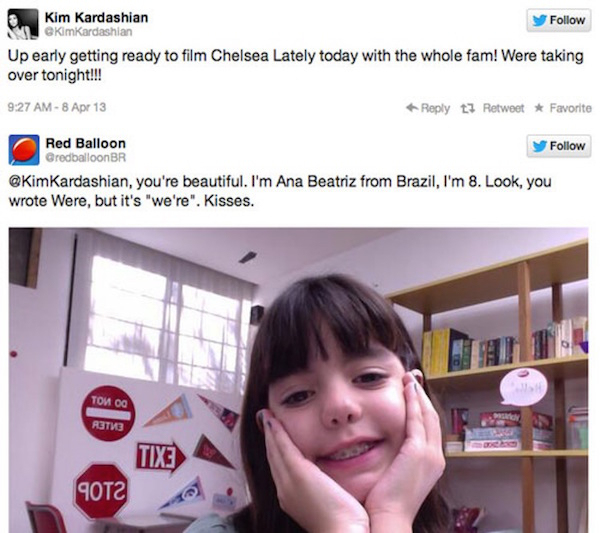Click Twitter bird in Red Balloon's Follow button

pyautogui.click(x=539, y=146)
